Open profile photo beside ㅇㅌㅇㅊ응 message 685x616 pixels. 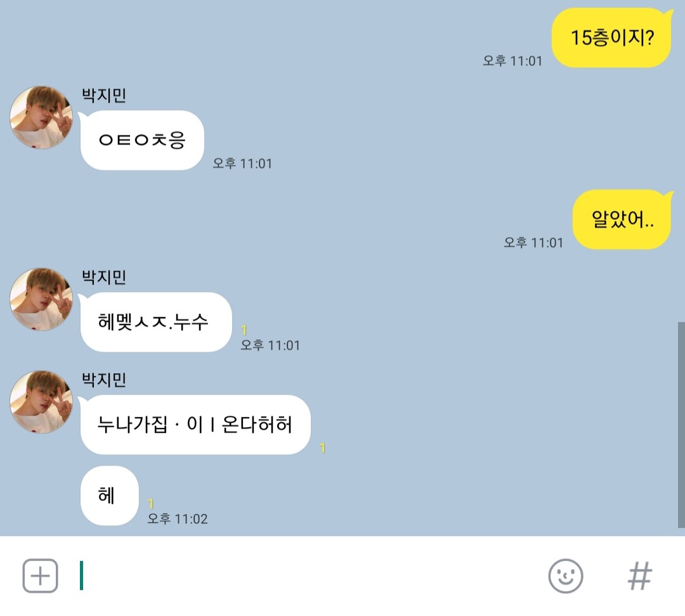(41, 117)
